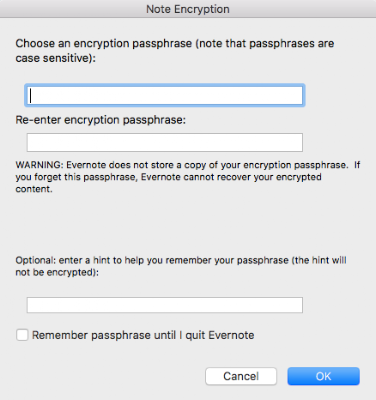Click the optional passphrase hint field

(165, 305)
